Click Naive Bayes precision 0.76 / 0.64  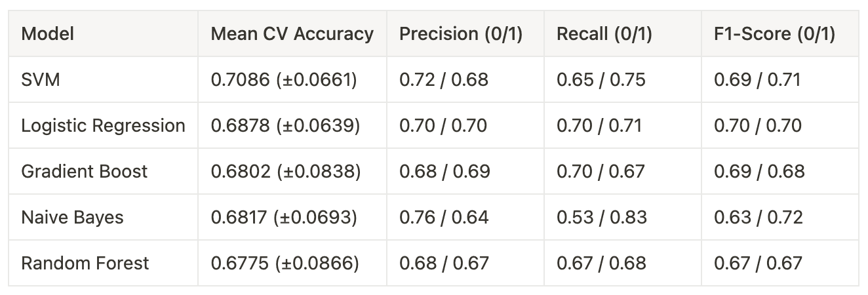444,217
